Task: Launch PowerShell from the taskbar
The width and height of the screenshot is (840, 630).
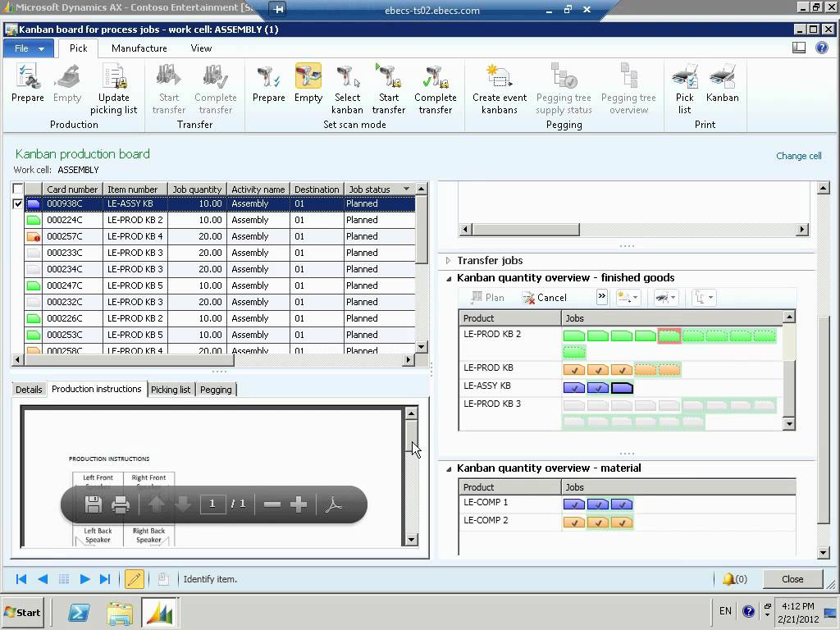Action: coord(78,612)
